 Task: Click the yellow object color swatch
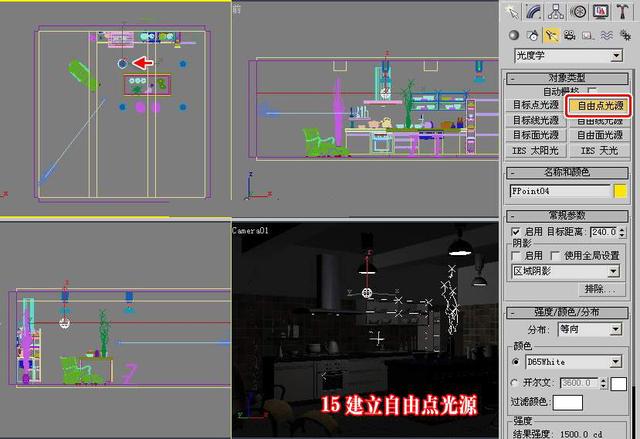pos(620,191)
